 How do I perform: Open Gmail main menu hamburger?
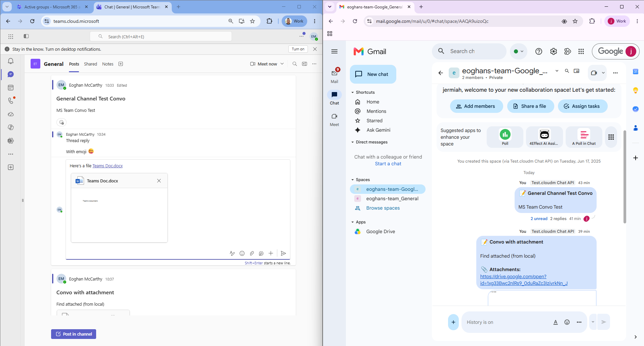click(x=334, y=51)
